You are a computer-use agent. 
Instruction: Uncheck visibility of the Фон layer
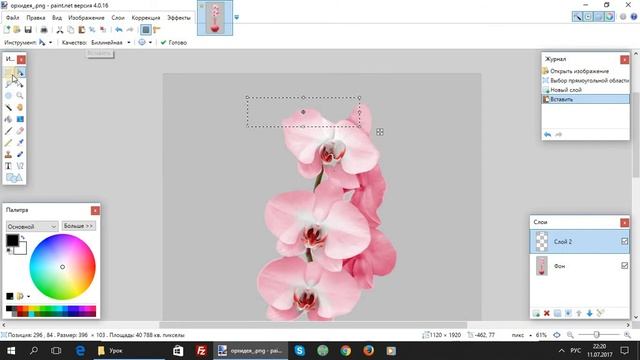(624, 266)
